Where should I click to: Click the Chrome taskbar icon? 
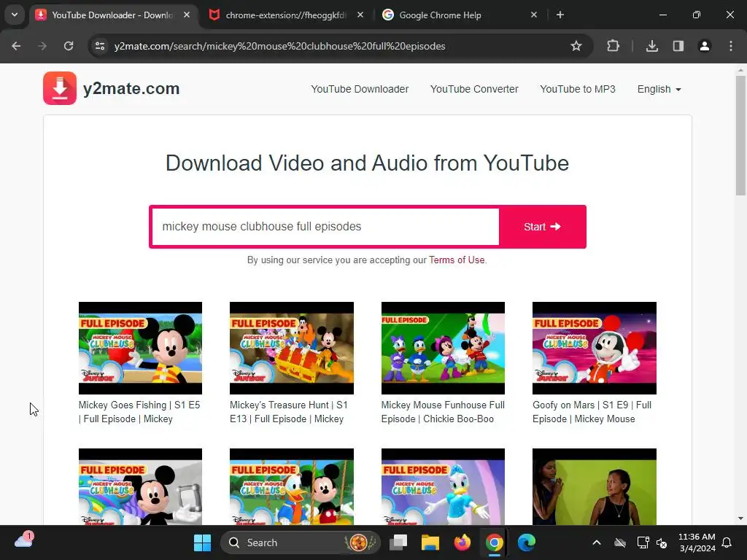(494, 542)
